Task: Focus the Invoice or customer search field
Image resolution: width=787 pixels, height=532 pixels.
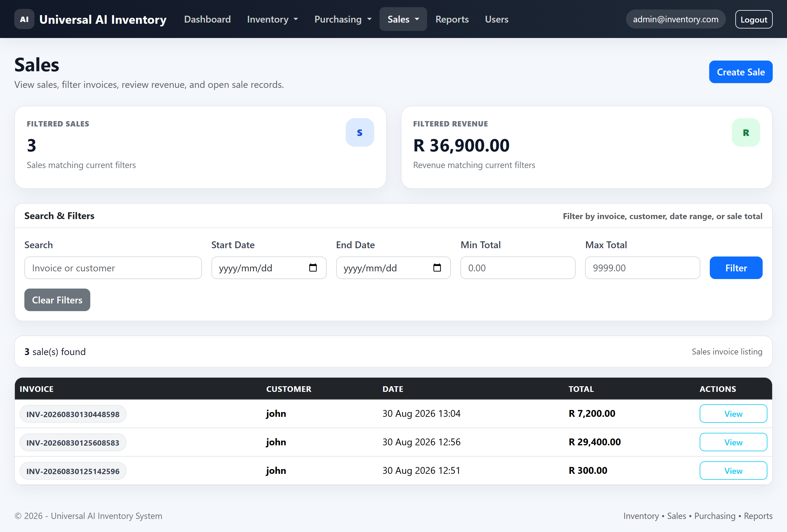Action: [x=113, y=268]
